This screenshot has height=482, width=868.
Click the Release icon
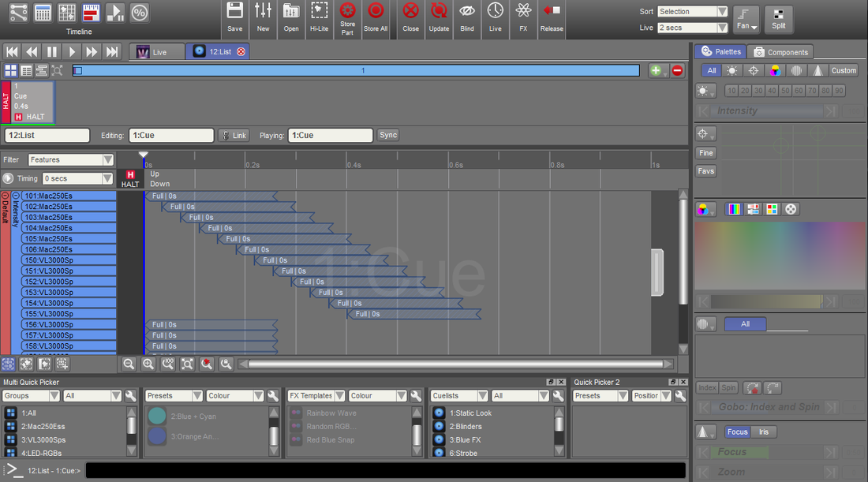click(552, 17)
